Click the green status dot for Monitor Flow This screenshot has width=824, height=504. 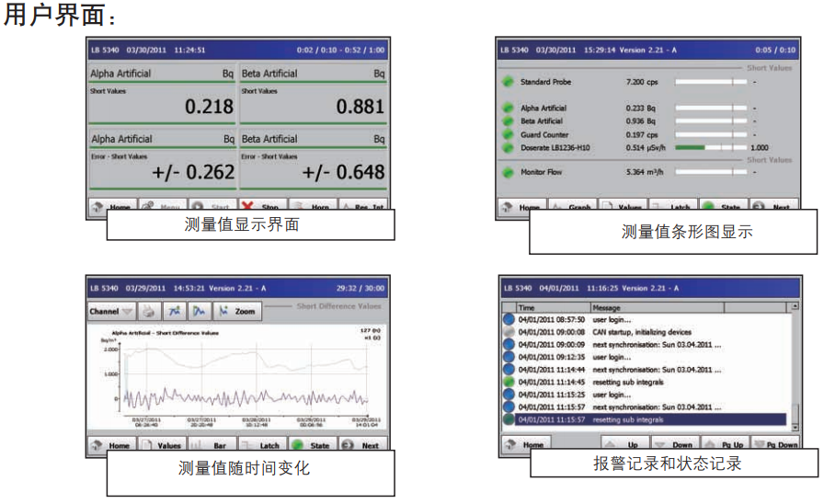pos(507,172)
